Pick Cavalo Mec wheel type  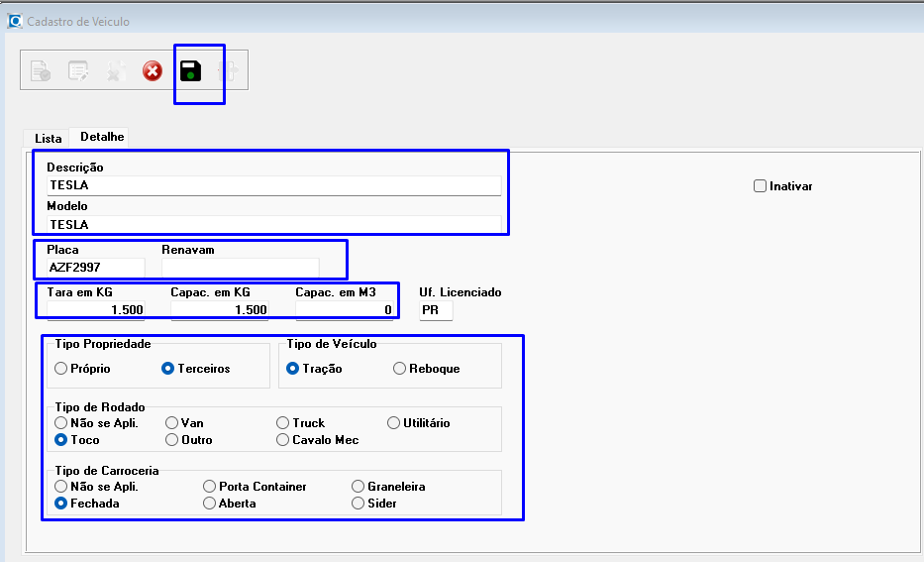pyautogui.click(x=283, y=440)
